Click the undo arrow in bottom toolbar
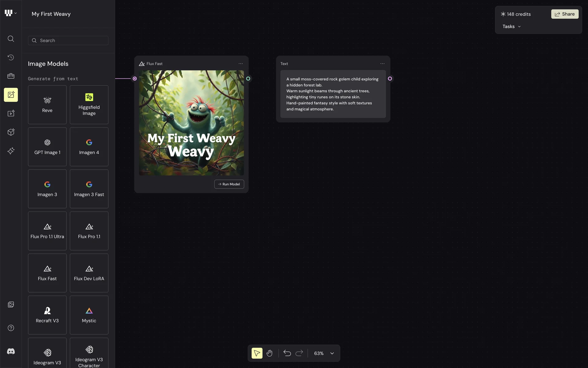 pyautogui.click(x=287, y=353)
